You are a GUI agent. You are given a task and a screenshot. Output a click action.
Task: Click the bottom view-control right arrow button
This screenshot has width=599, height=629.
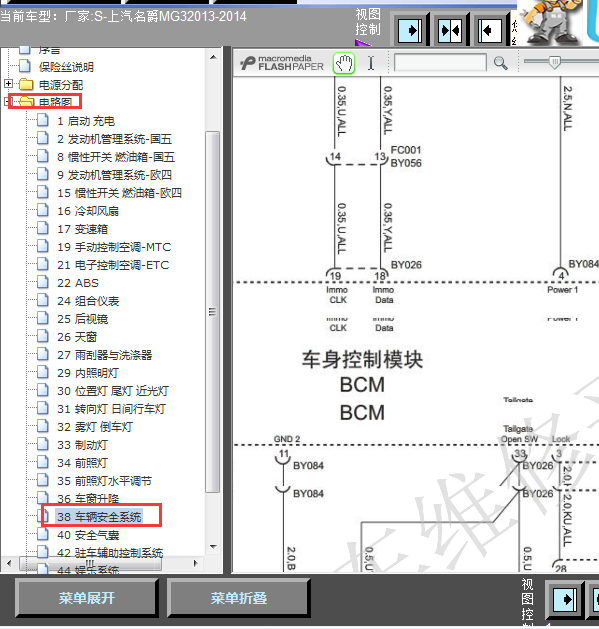click(x=565, y=600)
